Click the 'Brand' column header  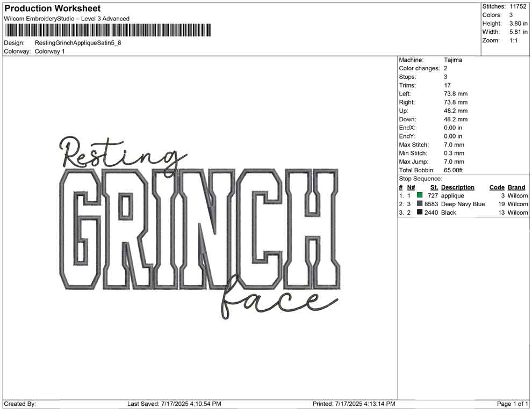tap(516, 187)
